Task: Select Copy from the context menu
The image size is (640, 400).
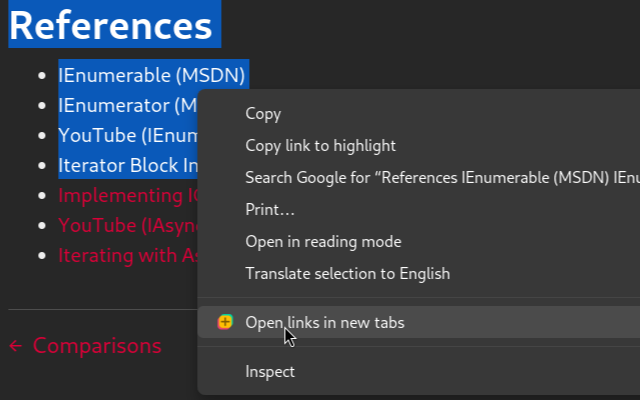Action: (263, 114)
